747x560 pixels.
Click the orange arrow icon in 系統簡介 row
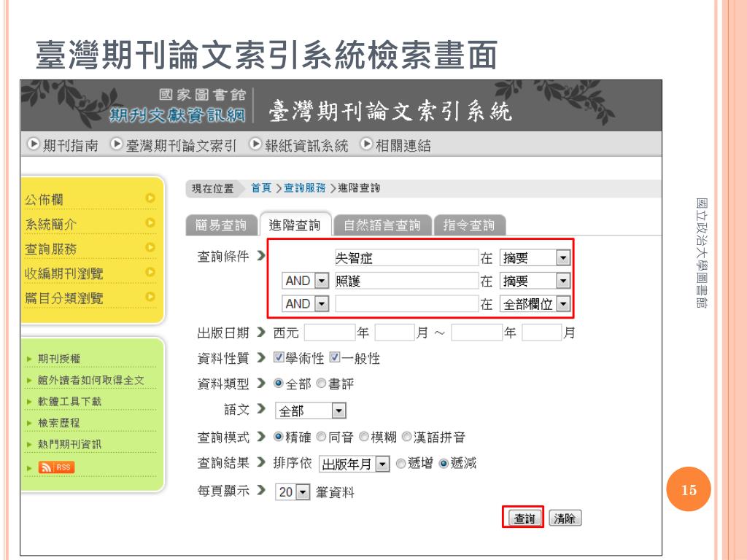click(x=150, y=223)
